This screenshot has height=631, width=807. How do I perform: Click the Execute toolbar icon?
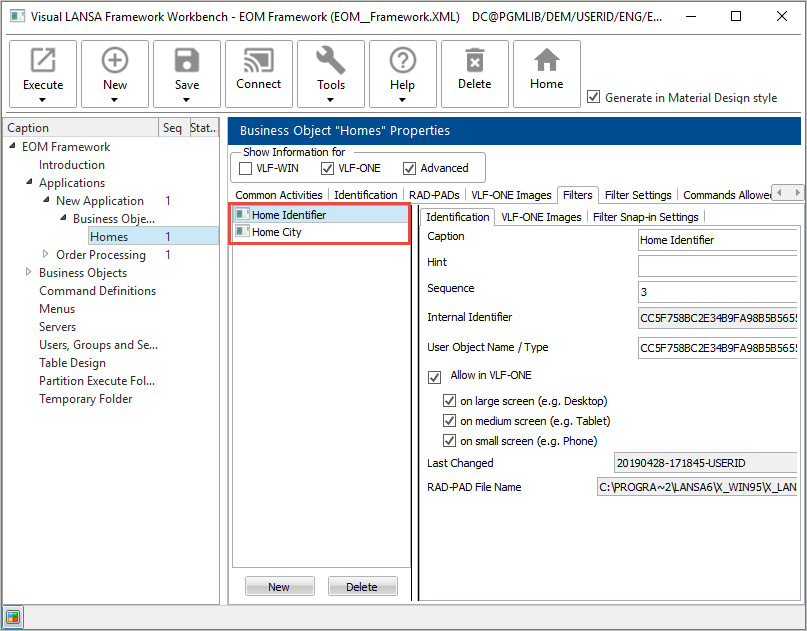click(43, 62)
